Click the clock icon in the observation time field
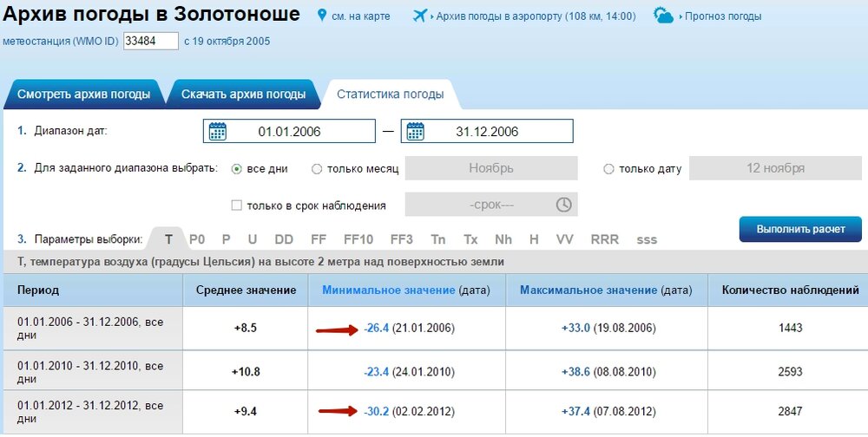This screenshot has width=868, height=437. click(563, 205)
